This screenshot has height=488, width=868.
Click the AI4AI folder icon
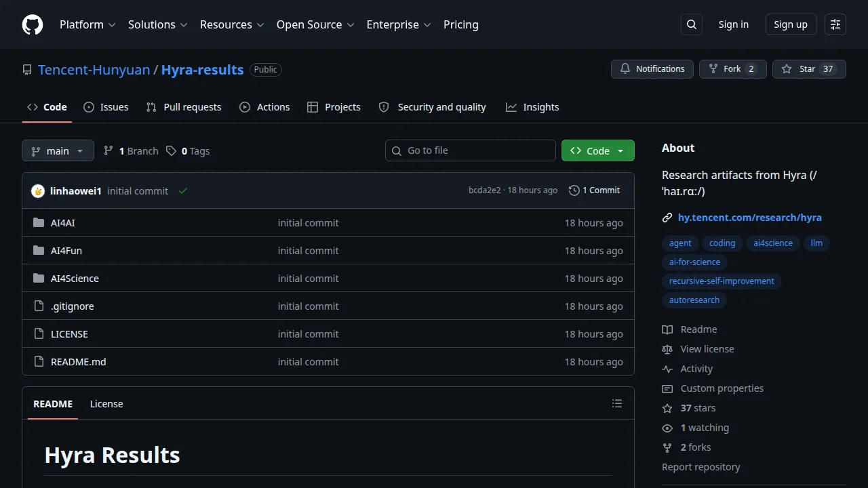tap(39, 222)
